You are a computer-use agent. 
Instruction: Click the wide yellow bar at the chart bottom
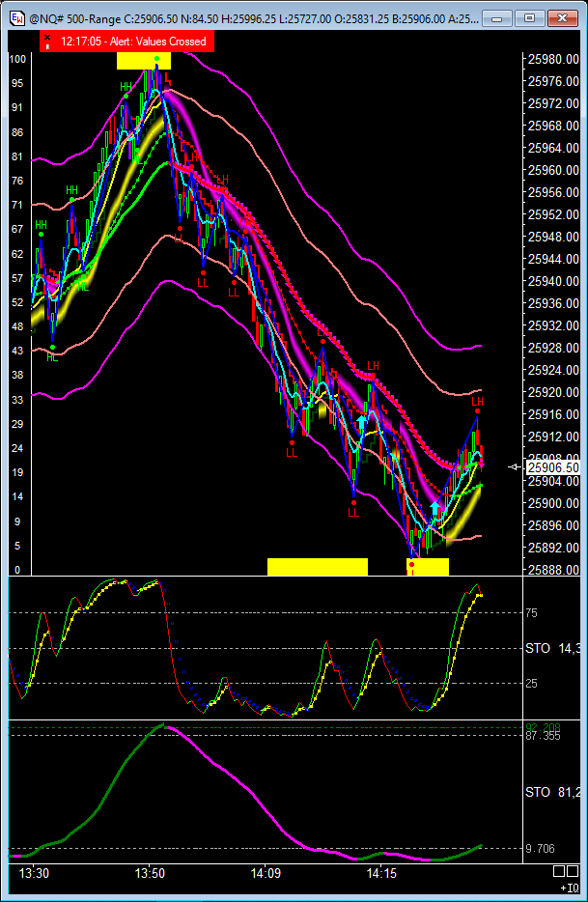point(317,566)
